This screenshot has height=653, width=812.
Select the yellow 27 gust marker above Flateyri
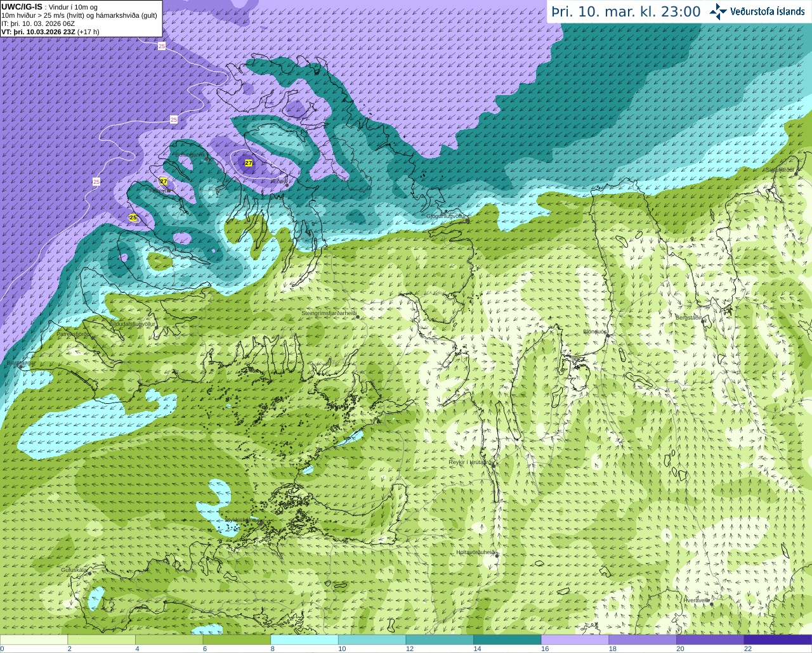(164, 181)
